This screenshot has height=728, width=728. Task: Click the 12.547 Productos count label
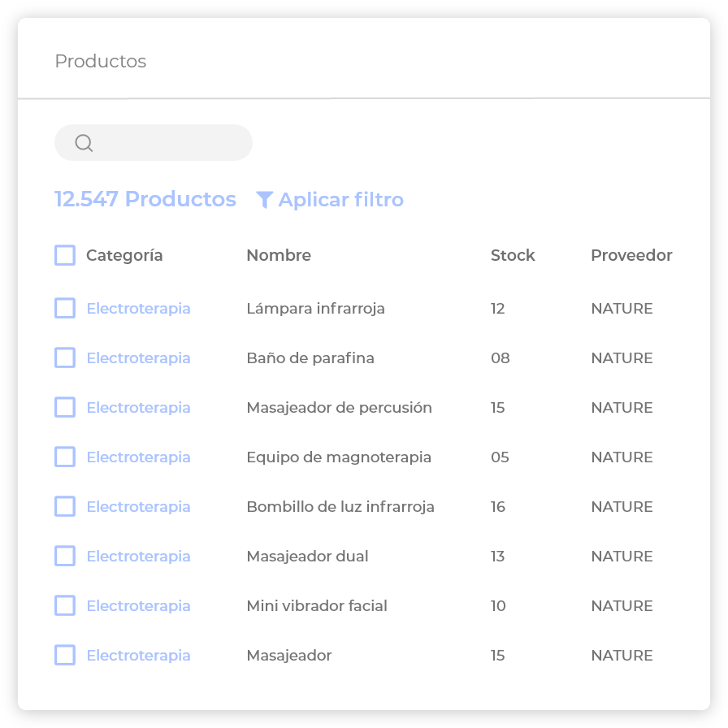tap(145, 200)
